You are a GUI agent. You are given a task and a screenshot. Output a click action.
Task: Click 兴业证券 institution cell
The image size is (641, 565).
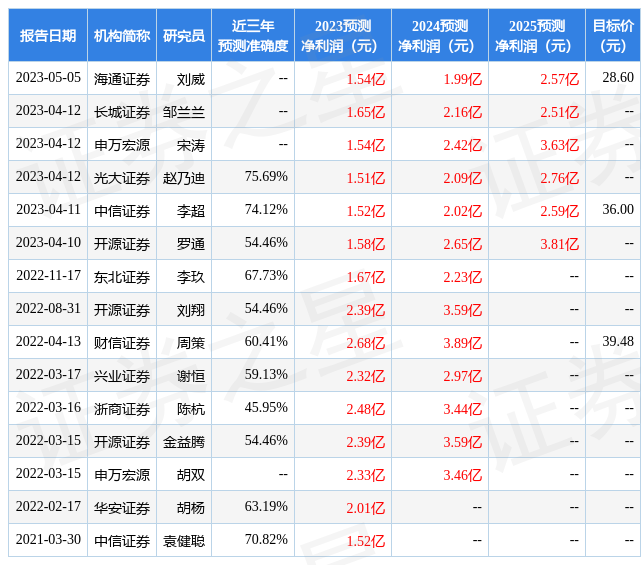[122, 376]
